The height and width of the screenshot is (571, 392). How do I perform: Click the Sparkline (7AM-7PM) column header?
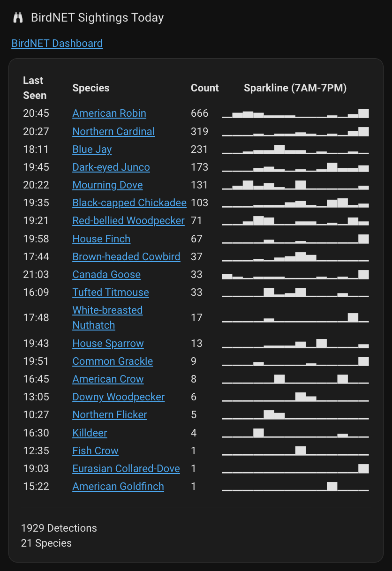click(x=295, y=88)
